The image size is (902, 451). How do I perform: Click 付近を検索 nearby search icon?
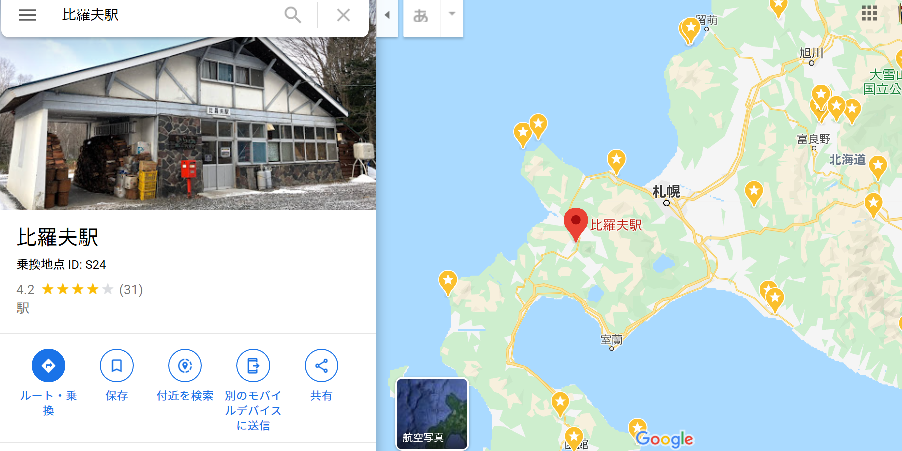pyautogui.click(x=185, y=365)
